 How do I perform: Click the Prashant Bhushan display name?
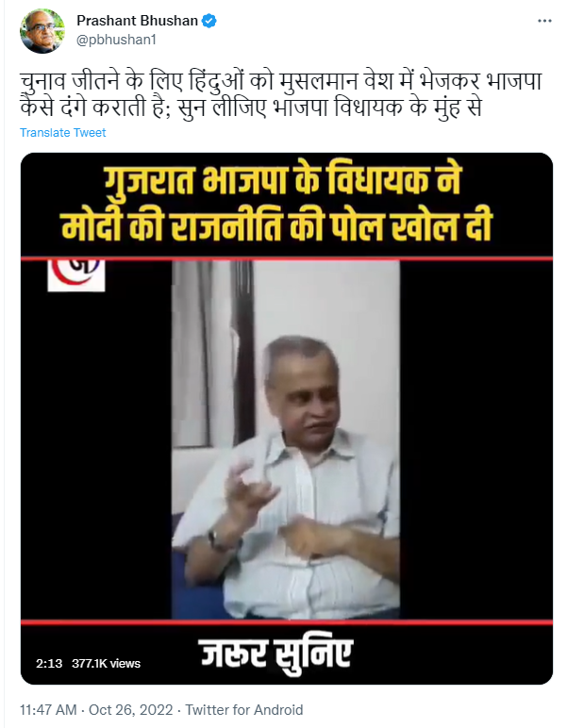pos(138,21)
